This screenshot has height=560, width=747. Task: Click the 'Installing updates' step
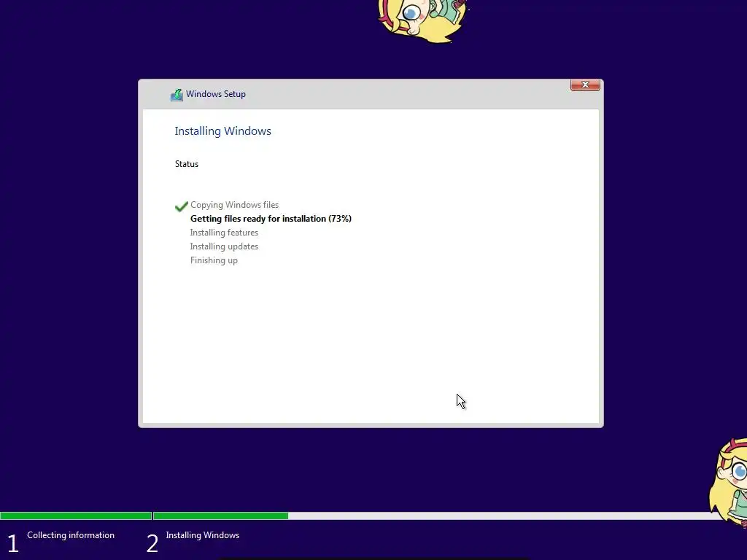click(x=224, y=246)
